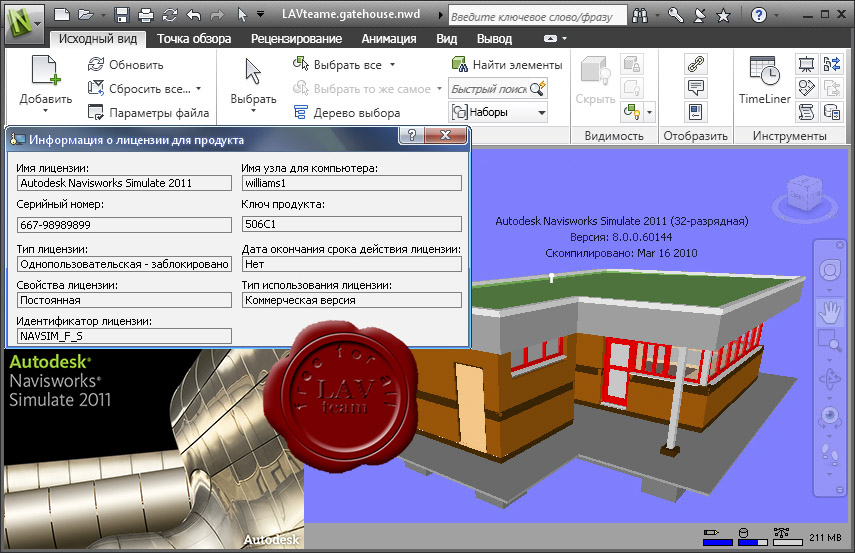Screen dimensions: 855x553
Task: Activate the Pan hand tool in navigation bar
Action: click(829, 312)
